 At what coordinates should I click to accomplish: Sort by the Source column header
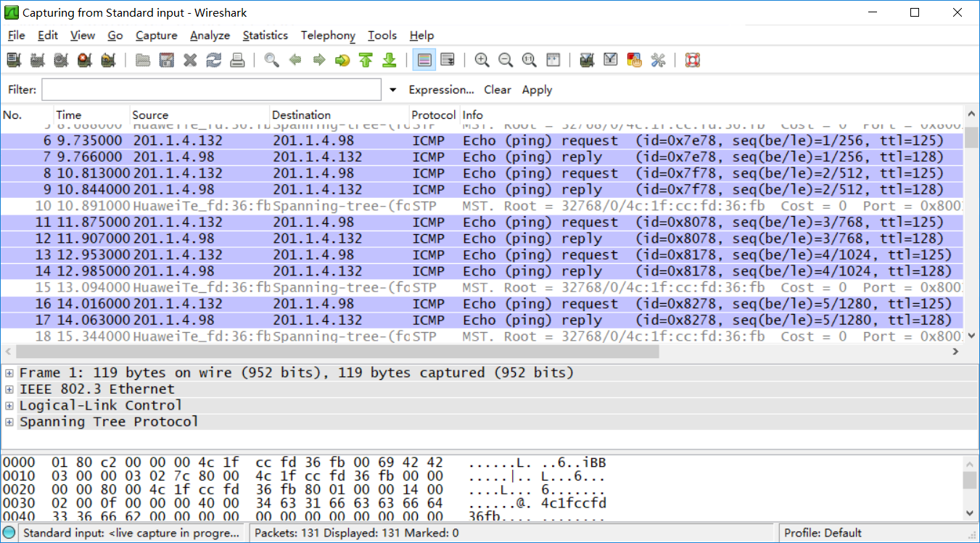pos(199,115)
